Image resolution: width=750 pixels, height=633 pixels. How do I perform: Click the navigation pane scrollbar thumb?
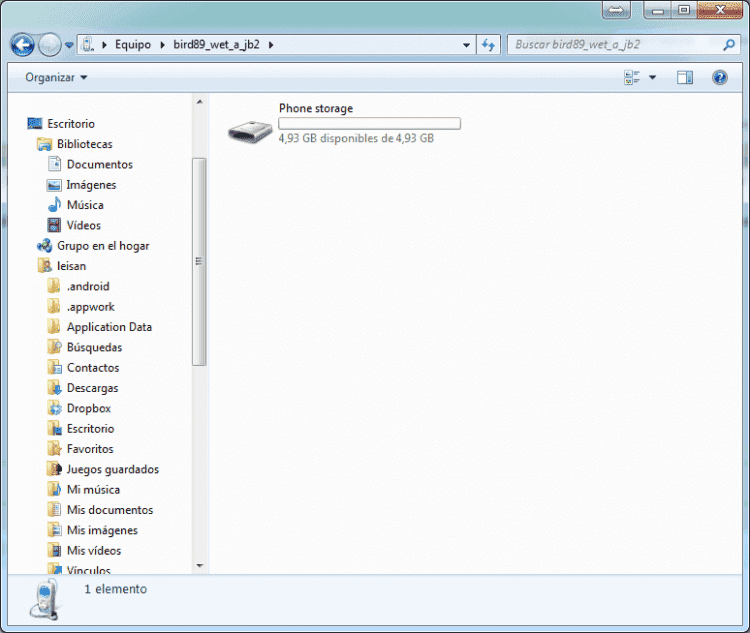[x=199, y=262]
